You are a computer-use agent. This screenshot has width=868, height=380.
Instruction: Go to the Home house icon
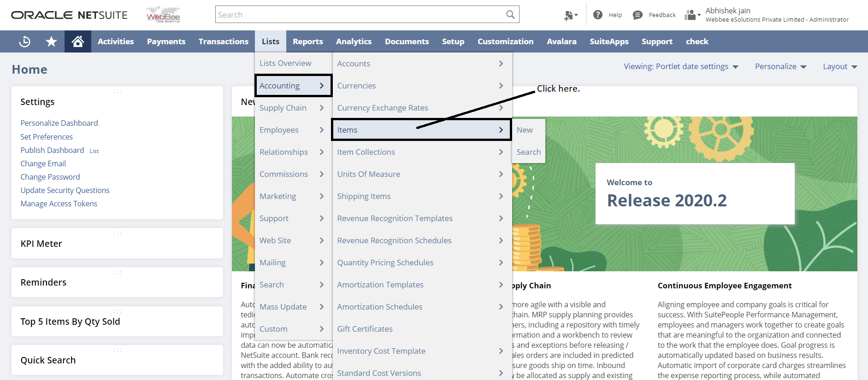[78, 41]
